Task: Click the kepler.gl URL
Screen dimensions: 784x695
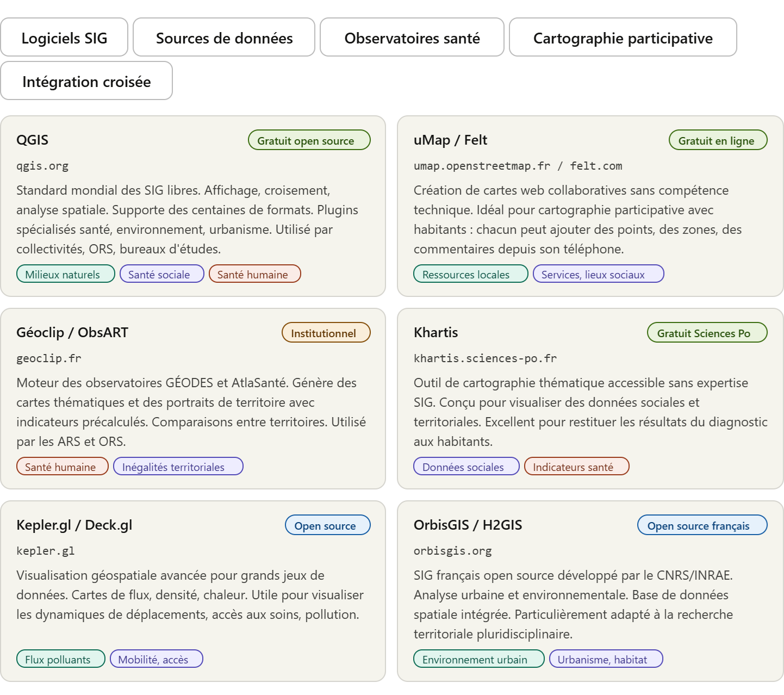Action: point(46,551)
